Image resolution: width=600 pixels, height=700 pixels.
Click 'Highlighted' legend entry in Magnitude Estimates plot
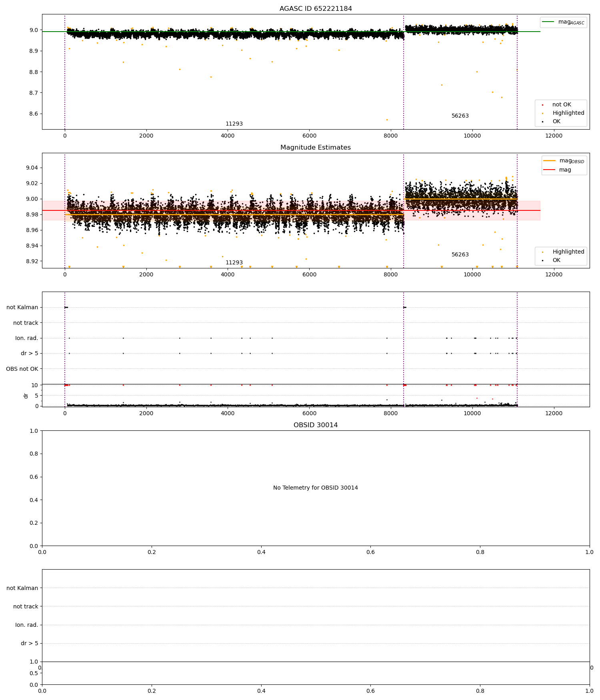(x=568, y=252)
